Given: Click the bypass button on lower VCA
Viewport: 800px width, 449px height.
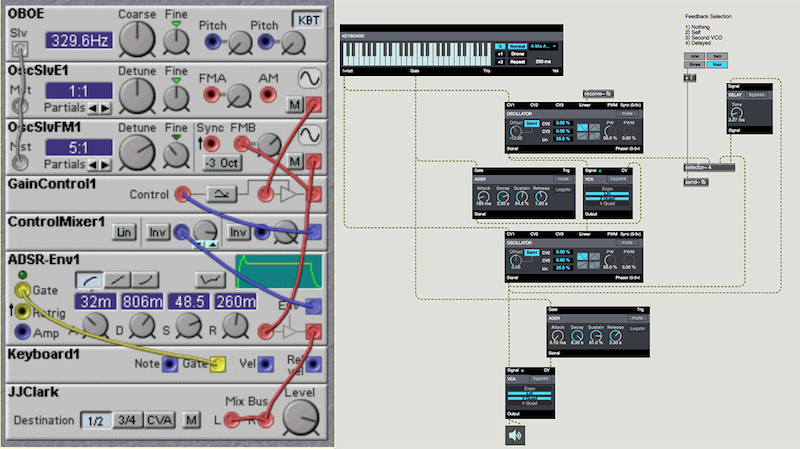Looking at the screenshot, I should click(x=540, y=379).
